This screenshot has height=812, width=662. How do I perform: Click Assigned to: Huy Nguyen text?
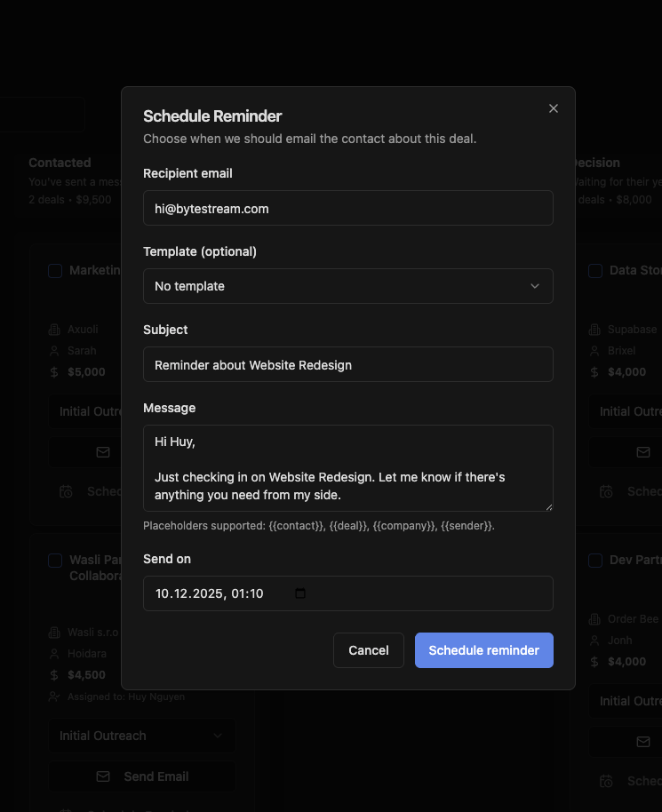(126, 697)
